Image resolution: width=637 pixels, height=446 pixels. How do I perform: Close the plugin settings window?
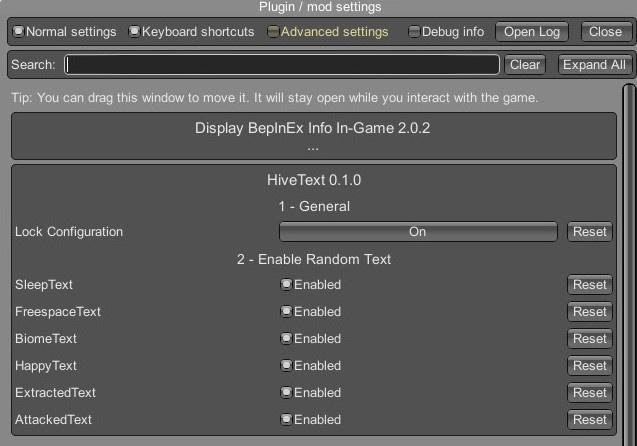tap(605, 32)
